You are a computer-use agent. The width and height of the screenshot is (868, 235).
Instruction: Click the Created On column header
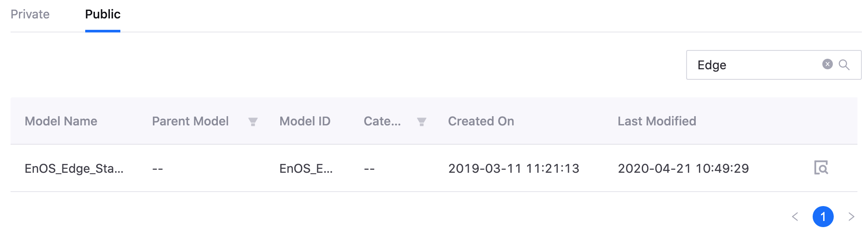tap(481, 121)
